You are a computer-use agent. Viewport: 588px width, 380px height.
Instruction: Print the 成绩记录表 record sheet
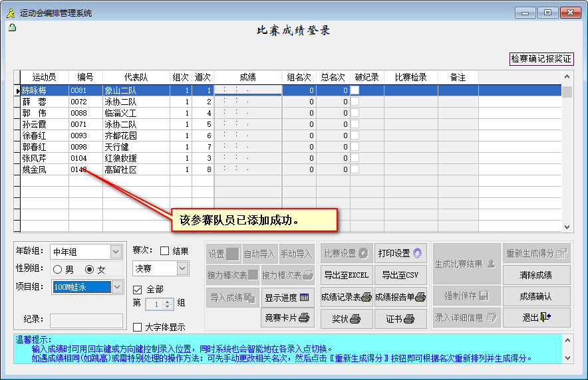[346, 297]
